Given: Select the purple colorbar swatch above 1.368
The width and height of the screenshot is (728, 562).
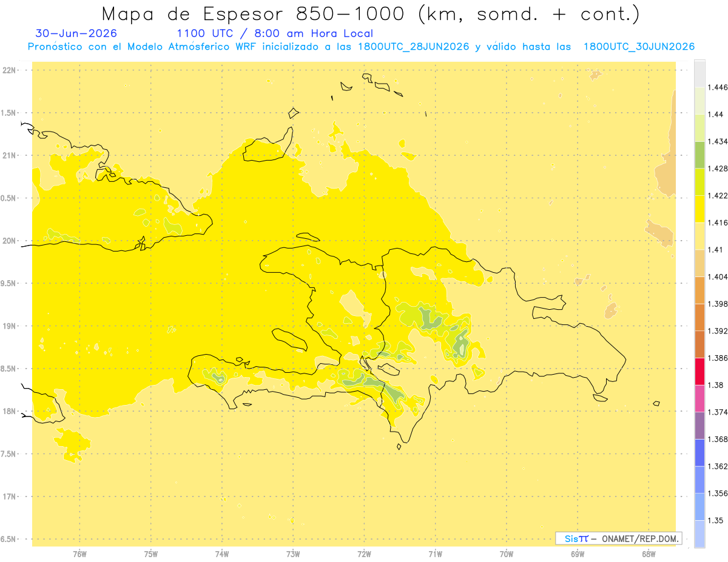Looking at the screenshot, I should 699,426.
